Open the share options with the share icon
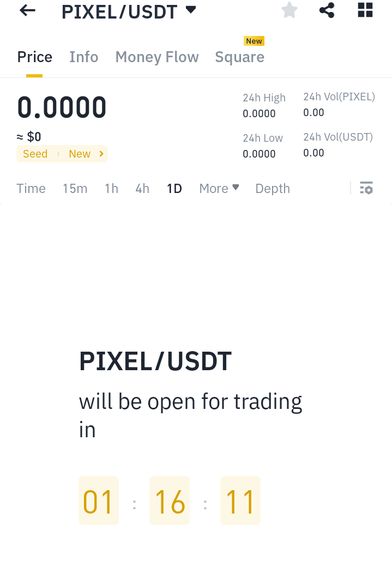392x585 pixels. (327, 10)
